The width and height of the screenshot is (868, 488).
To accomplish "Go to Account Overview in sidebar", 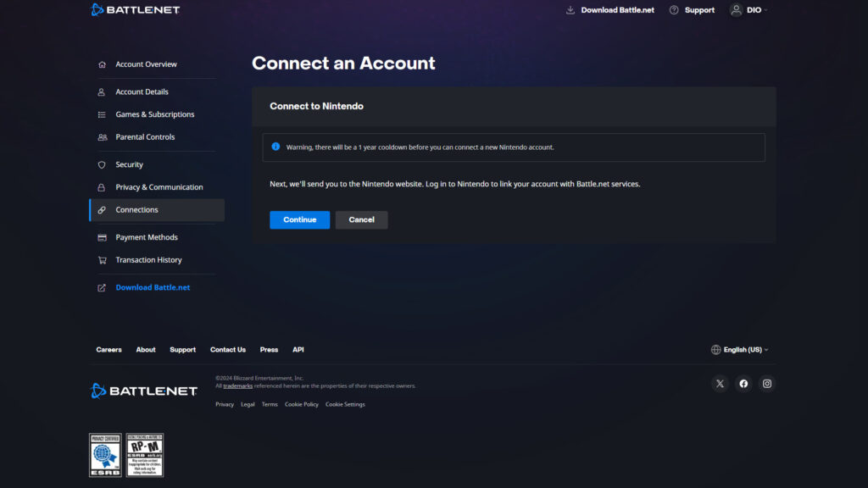I will [x=146, y=64].
